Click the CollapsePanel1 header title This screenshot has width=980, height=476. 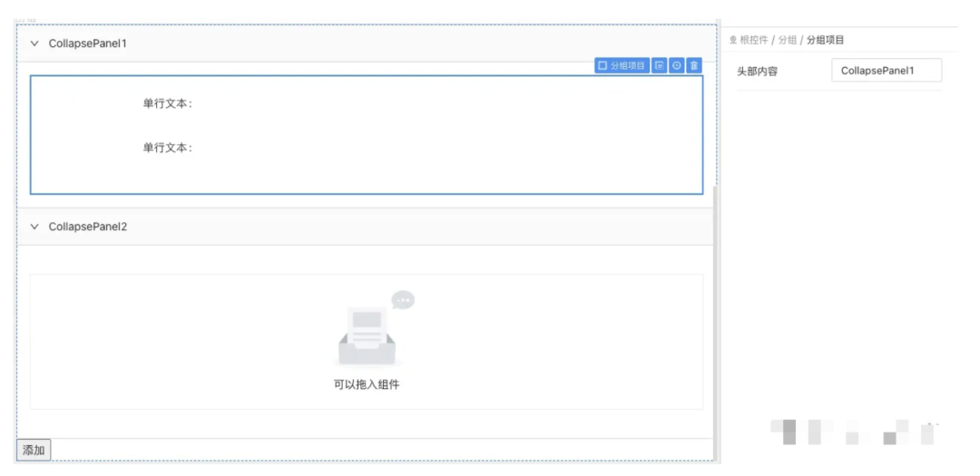pos(87,44)
